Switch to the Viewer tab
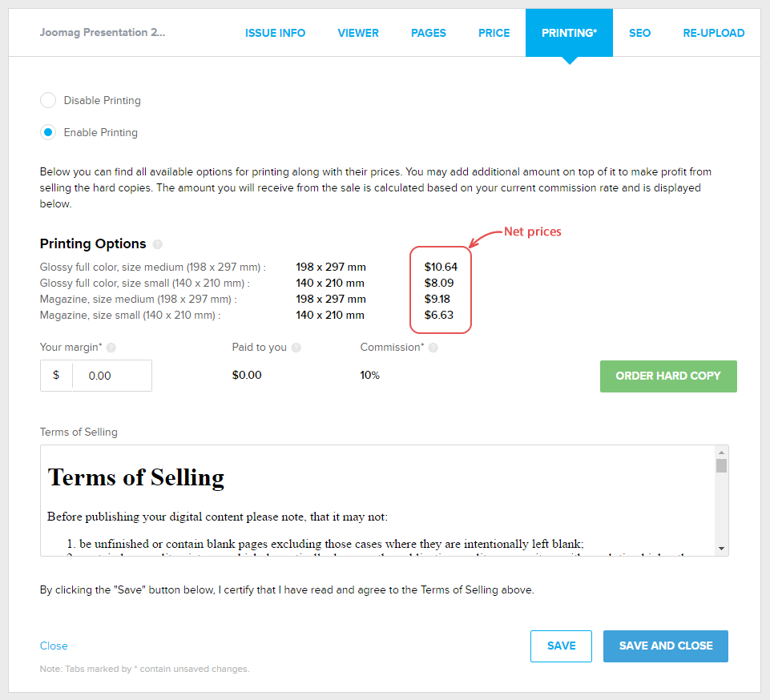770x700 pixels. [358, 33]
